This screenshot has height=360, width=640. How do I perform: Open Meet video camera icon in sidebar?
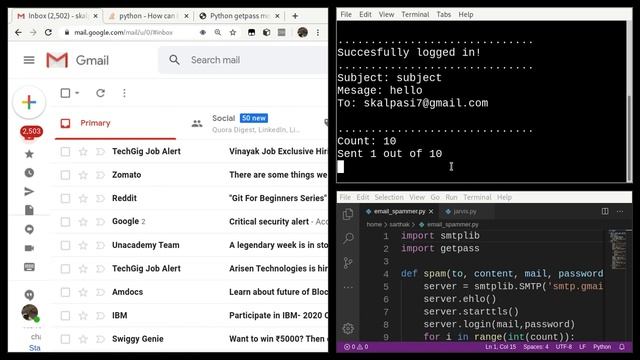29,248
